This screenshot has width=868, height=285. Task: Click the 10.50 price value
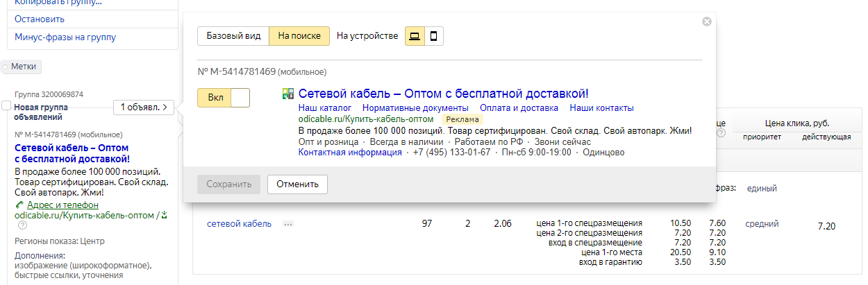point(681,223)
